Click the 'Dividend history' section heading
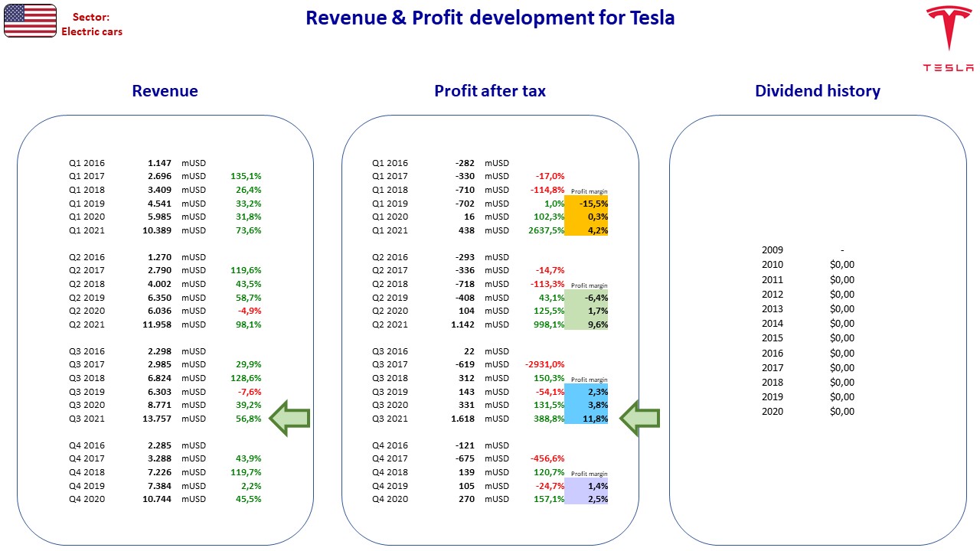Viewport: 980px width, 551px height. coord(818,91)
